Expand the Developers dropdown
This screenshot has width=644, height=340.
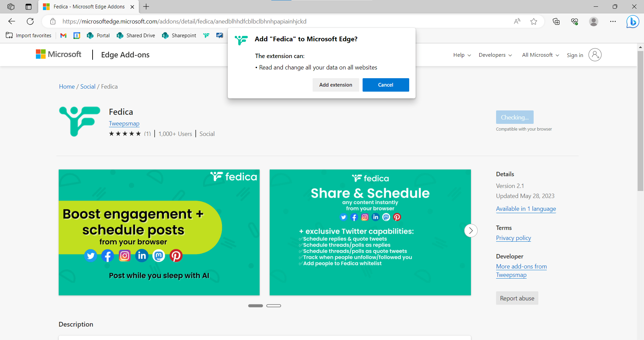pyautogui.click(x=495, y=55)
